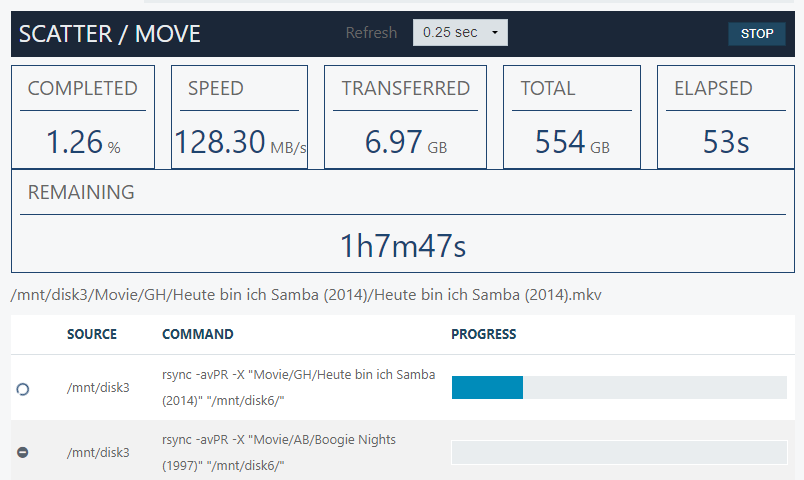Click the Heute bin ich Samba progress bar
Image resolution: width=804 pixels, height=480 pixels.
click(x=619, y=387)
